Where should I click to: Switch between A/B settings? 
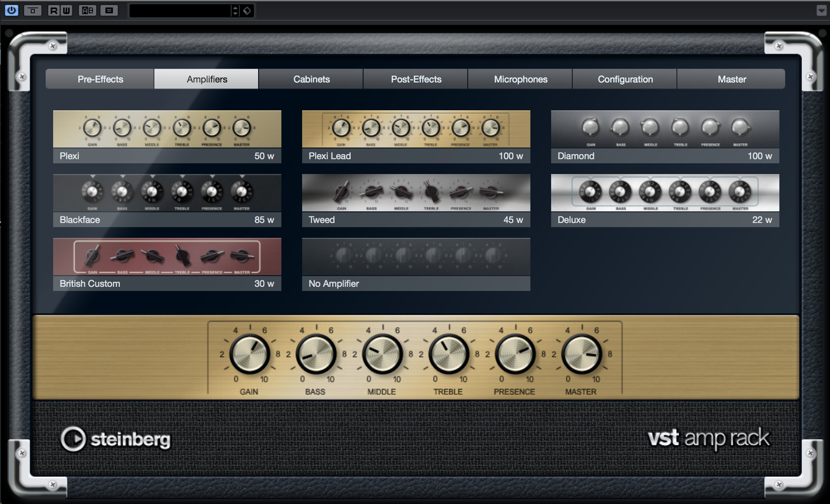(87, 10)
